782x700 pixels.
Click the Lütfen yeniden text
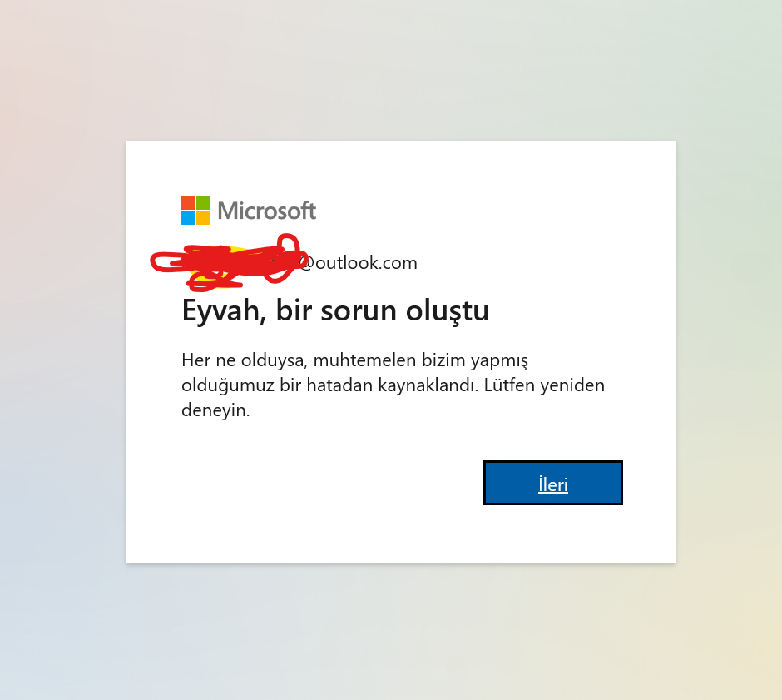tap(544, 385)
